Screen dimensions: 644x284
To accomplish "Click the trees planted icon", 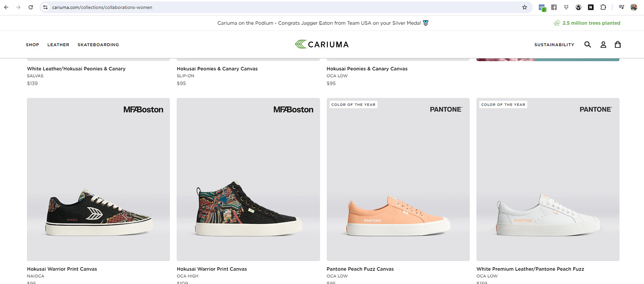I will [x=557, y=23].
